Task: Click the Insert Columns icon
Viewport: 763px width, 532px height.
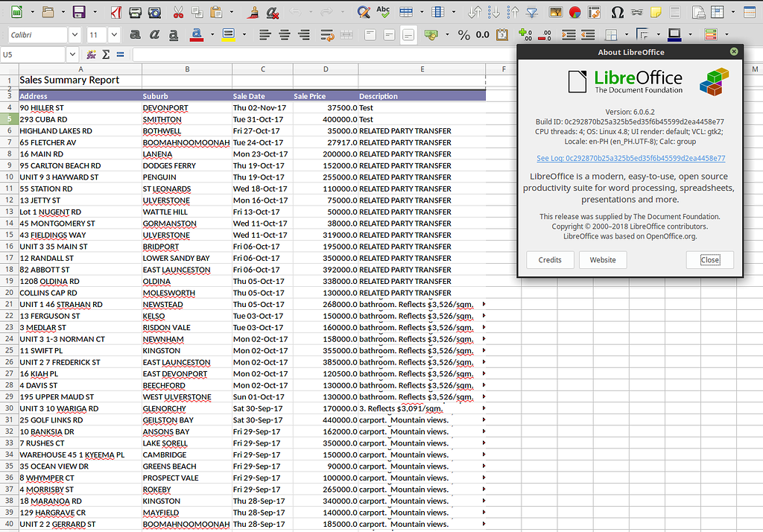Action: coord(438,12)
